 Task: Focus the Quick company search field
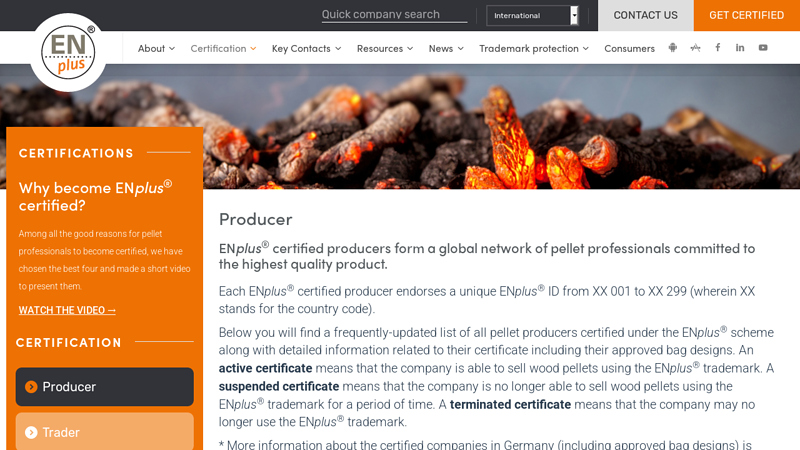[x=394, y=15]
